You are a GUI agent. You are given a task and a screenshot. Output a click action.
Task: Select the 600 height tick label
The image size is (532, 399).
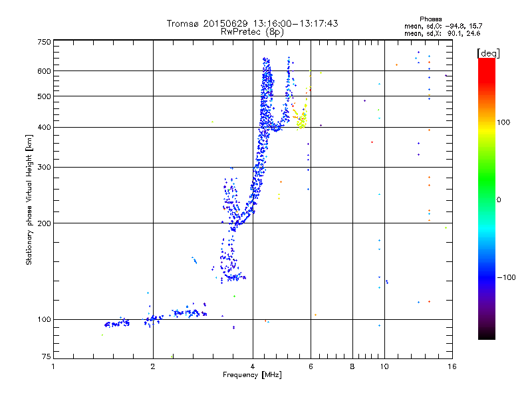tap(44, 71)
